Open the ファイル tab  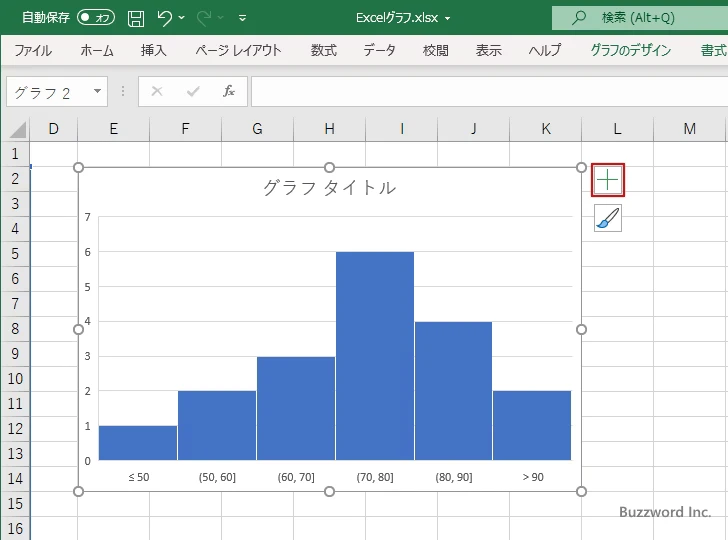tap(33, 50)
